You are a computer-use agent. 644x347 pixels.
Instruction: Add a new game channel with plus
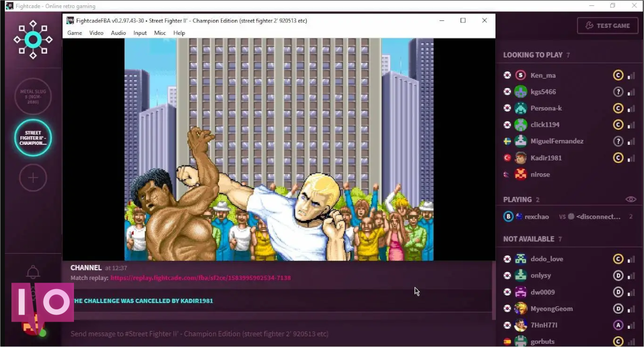pyautogui.click(x=33, y=178)
